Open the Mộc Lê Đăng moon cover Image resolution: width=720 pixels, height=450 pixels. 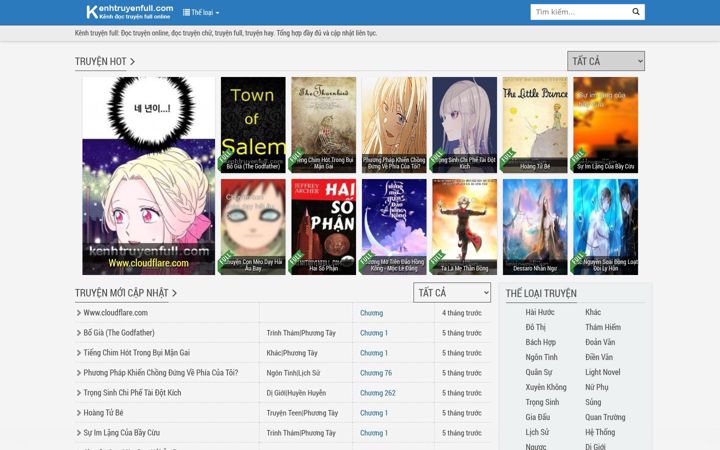point(394,227)
